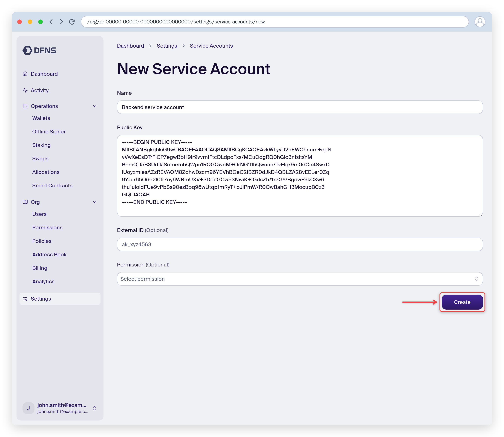Click the Dashboard breadcrumb link
This screenshot has width=504, height=437.
pos(130,46)
